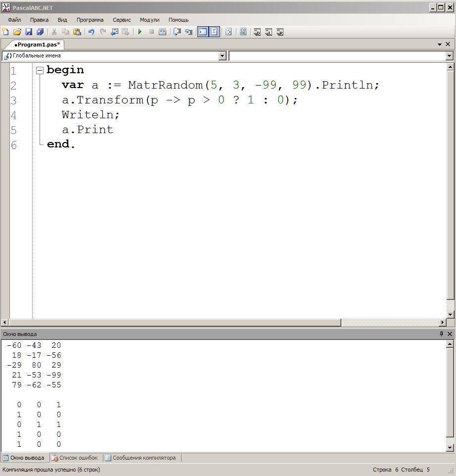Save all open files
The height and width of the screenshot is (476, 456).
[40, 32]
